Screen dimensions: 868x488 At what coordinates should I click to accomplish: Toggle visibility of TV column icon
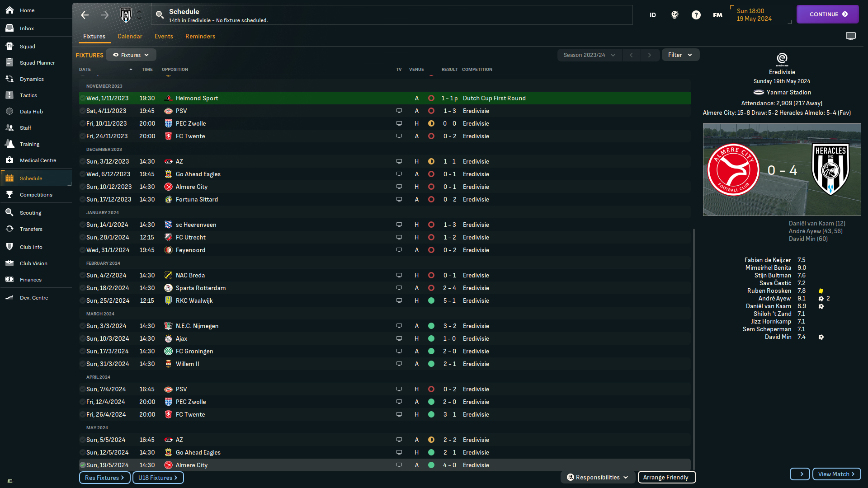(400, 69)
